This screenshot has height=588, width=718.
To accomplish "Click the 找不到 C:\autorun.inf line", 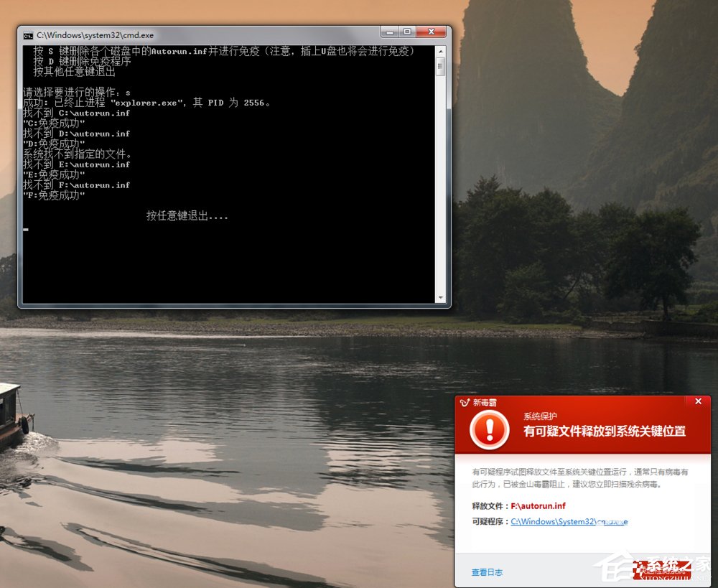I will [x=77, y=113].
